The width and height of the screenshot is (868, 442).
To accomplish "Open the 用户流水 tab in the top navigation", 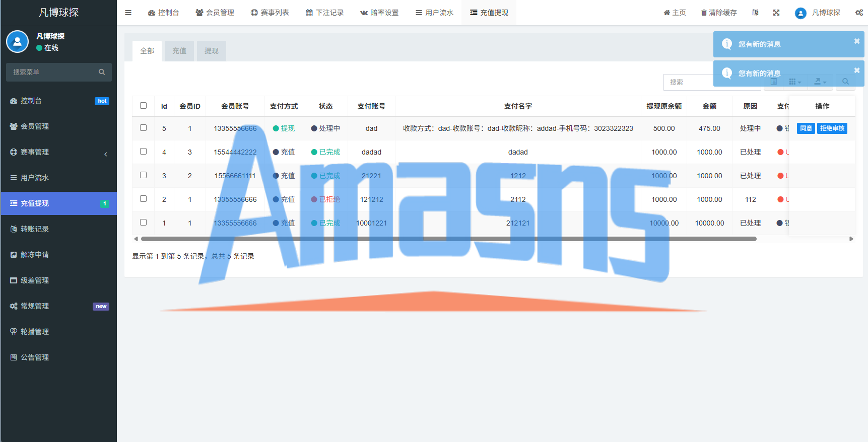I will [434, 13].
